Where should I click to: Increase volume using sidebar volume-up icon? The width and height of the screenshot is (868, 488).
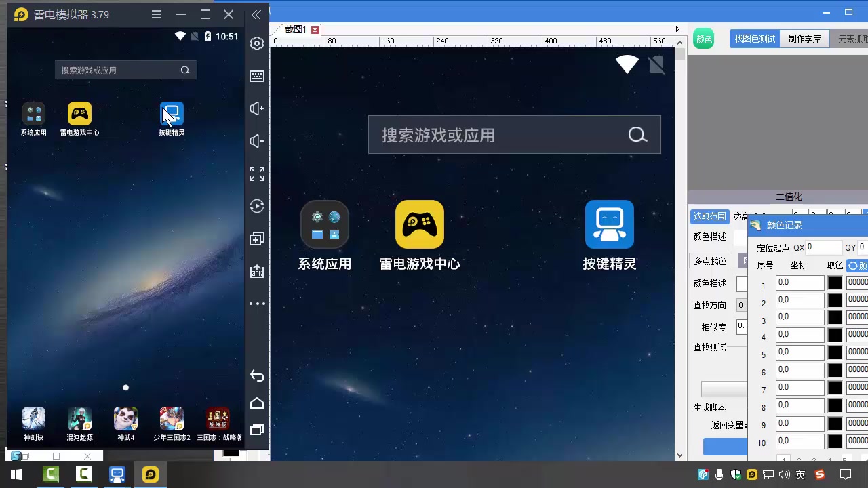[256, 108]
